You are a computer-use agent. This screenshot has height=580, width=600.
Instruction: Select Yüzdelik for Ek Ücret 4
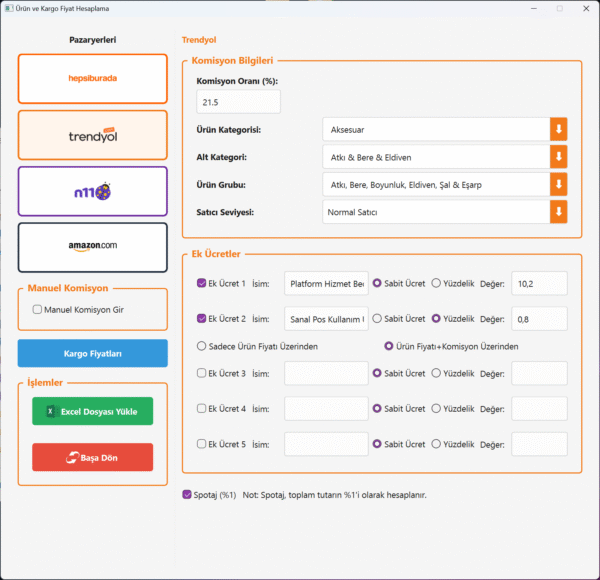436,408
